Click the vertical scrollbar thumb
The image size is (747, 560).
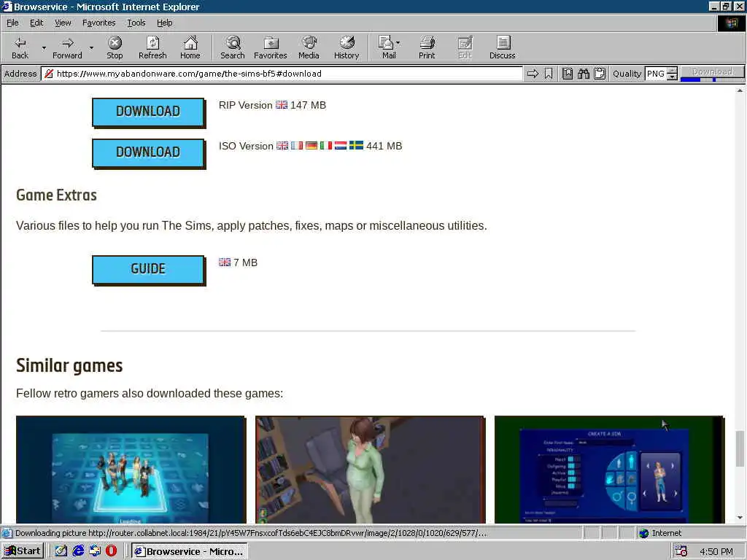coord(740,448)
